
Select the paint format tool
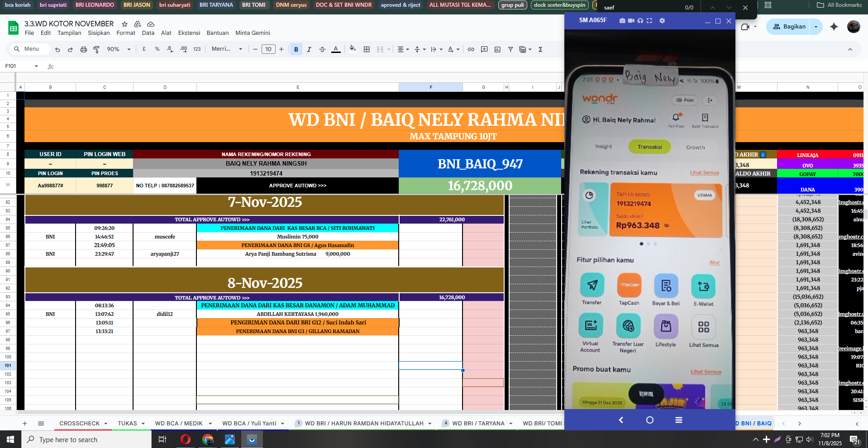click(x=96, y=49)
